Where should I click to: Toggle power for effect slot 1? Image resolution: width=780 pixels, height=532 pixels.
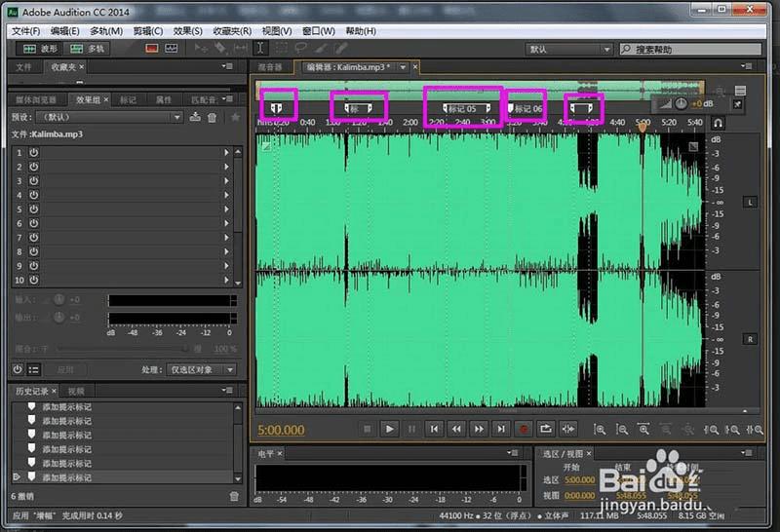pyautogui.click(x=33, y=153)
